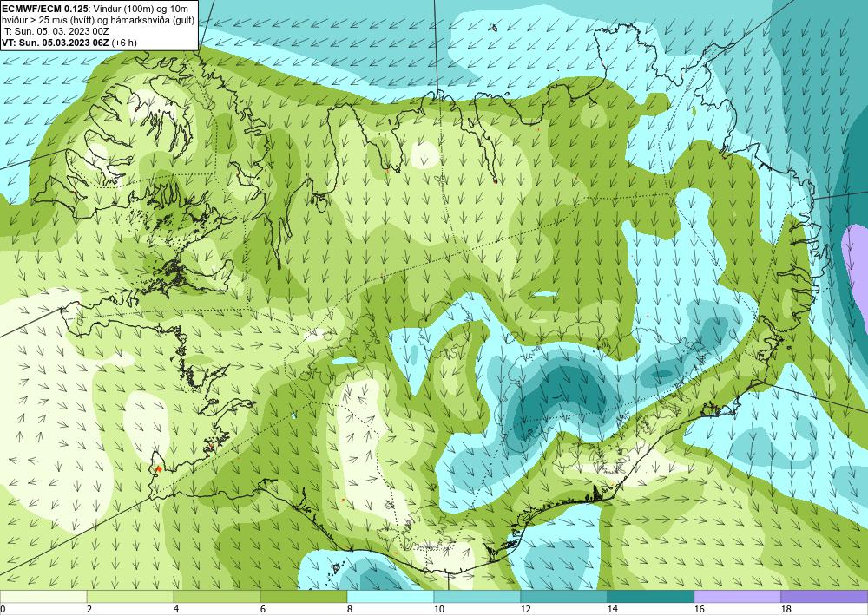Click the 12-14 m/s teal legend swatch

pyautogui.click(x=564, y=596)
